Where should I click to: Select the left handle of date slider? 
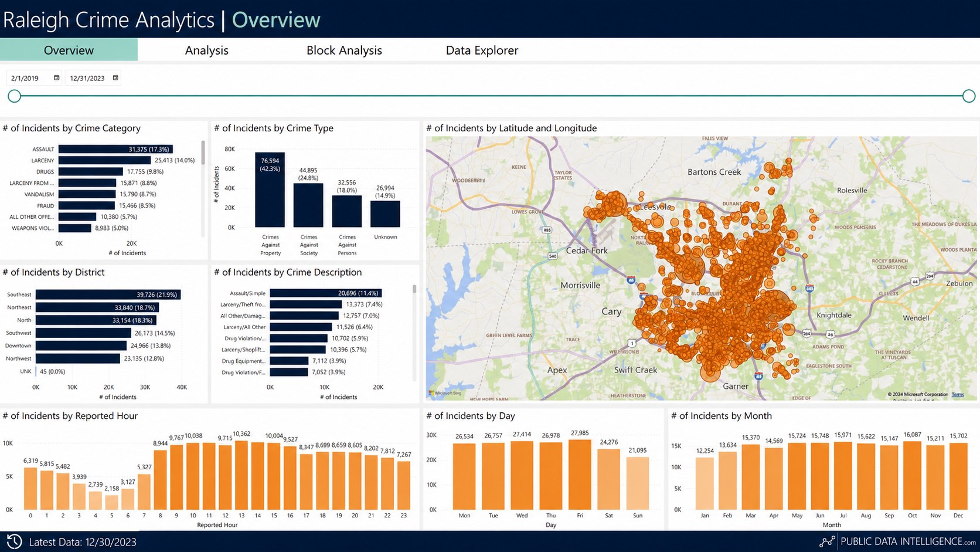click(15, 96)
